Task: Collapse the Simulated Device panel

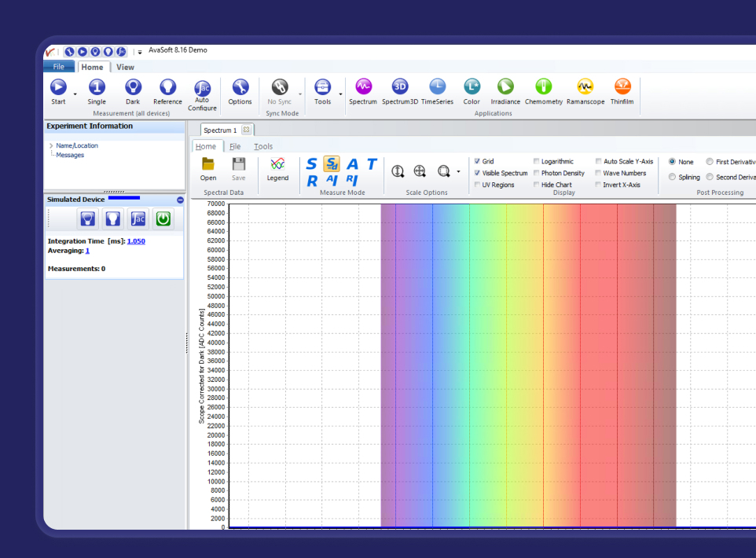Action: point(179,200)
